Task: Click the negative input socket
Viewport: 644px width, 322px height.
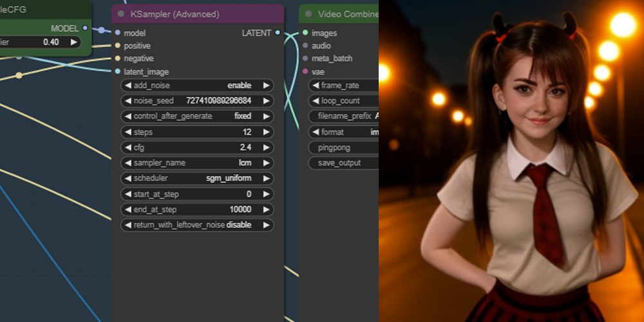Action: (118, 59)
